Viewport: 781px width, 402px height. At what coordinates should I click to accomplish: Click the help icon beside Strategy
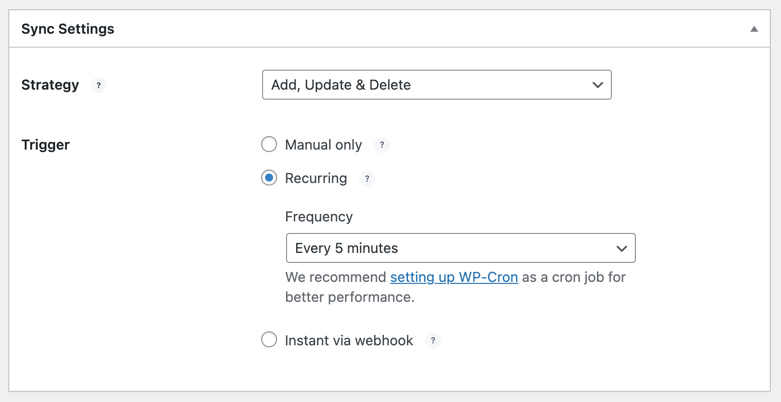(99, 85)
